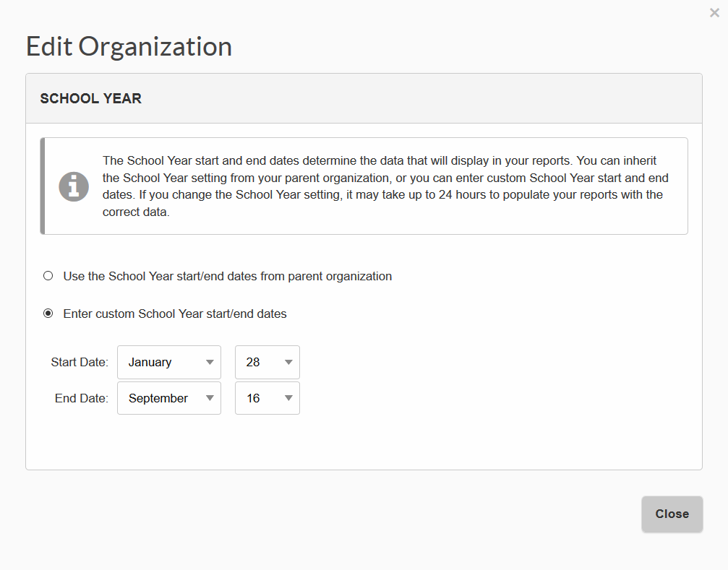Open the End Date month dropdown showing September

[x=168, y=398]
